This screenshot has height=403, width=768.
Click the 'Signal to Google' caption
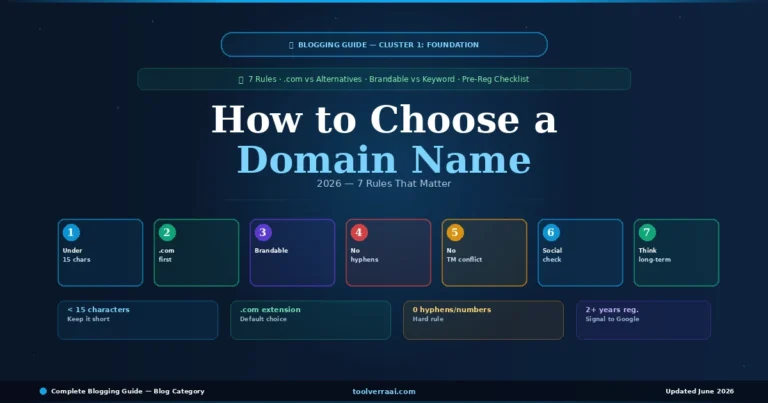[612, 319]
